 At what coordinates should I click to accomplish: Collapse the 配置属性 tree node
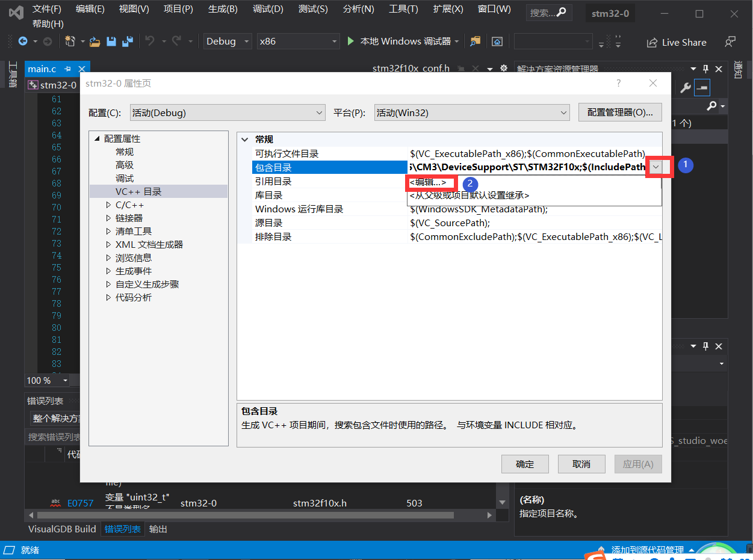point(97,138)
